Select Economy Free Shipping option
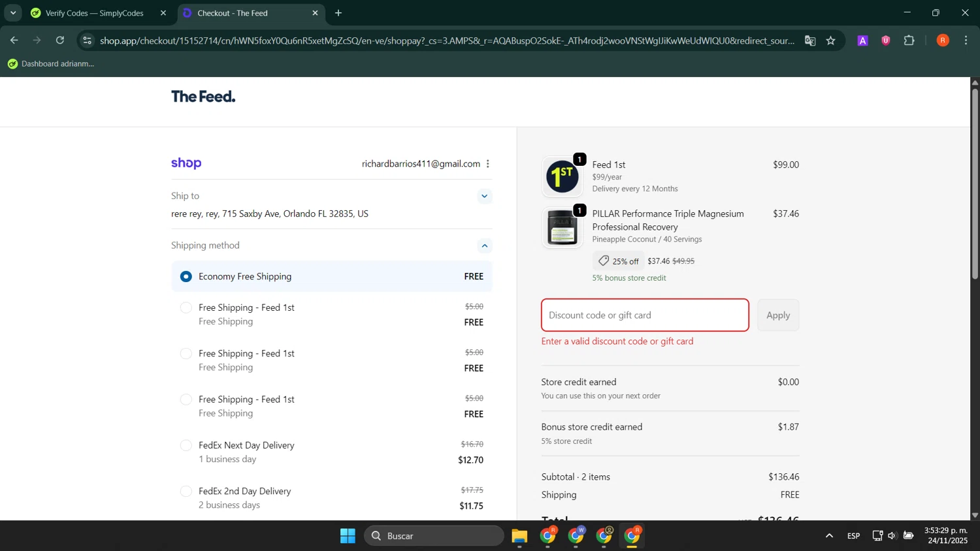Screen dimensions: 980x551 [x=332, y=277]
